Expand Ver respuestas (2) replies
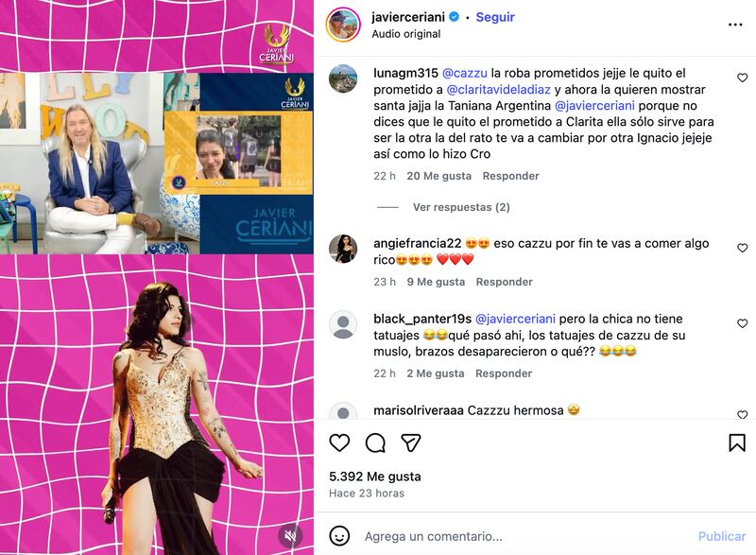The width and height of the screenshot is (756, 555). point(461,207)
